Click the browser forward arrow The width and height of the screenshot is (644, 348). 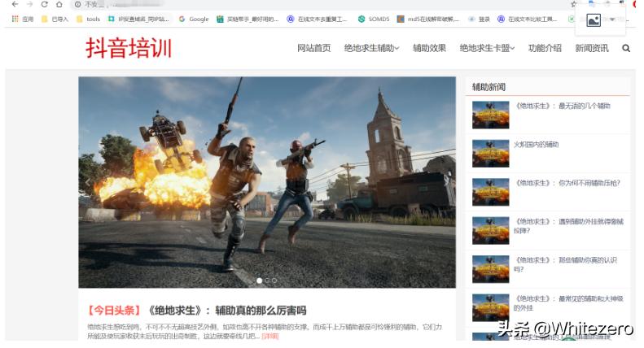point(29,5)
